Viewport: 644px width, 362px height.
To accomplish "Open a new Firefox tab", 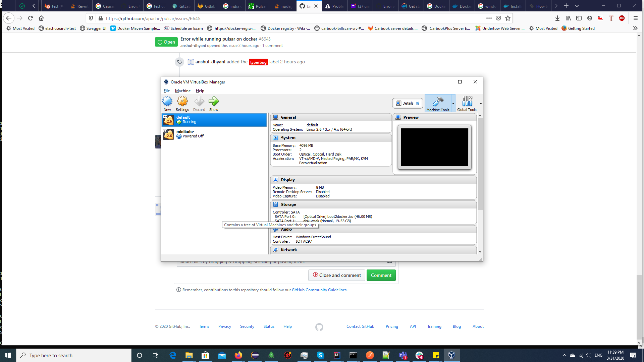I will click(x=566, y=6).
